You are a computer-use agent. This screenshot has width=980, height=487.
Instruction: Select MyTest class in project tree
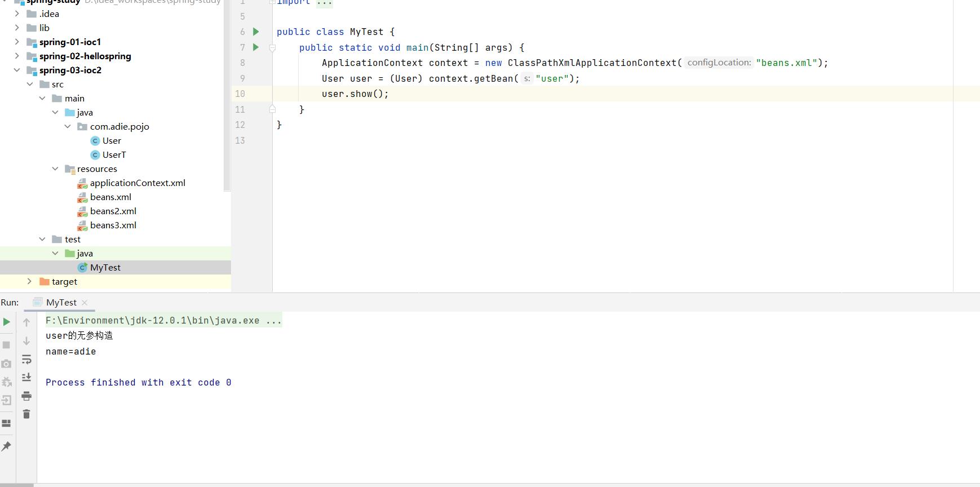click(116, 267)
